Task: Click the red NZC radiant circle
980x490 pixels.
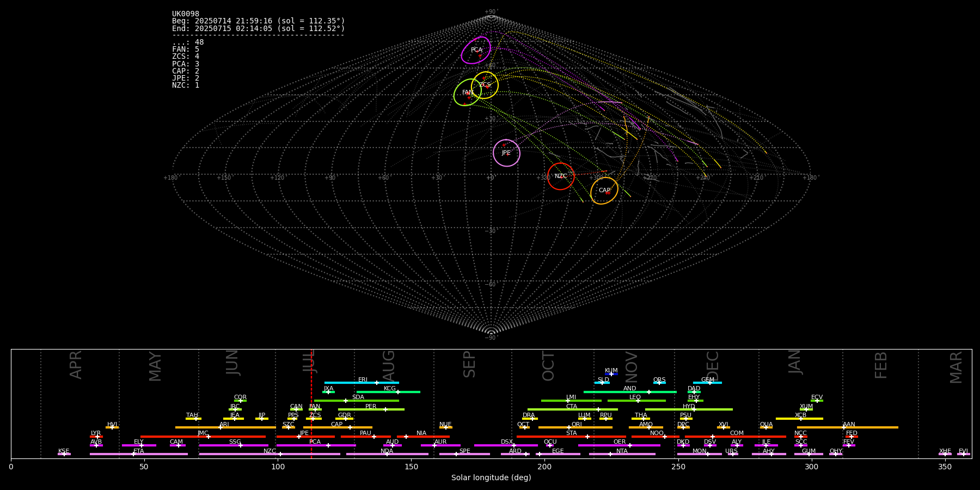Action: pyautogui.click(x=561, y=176)
